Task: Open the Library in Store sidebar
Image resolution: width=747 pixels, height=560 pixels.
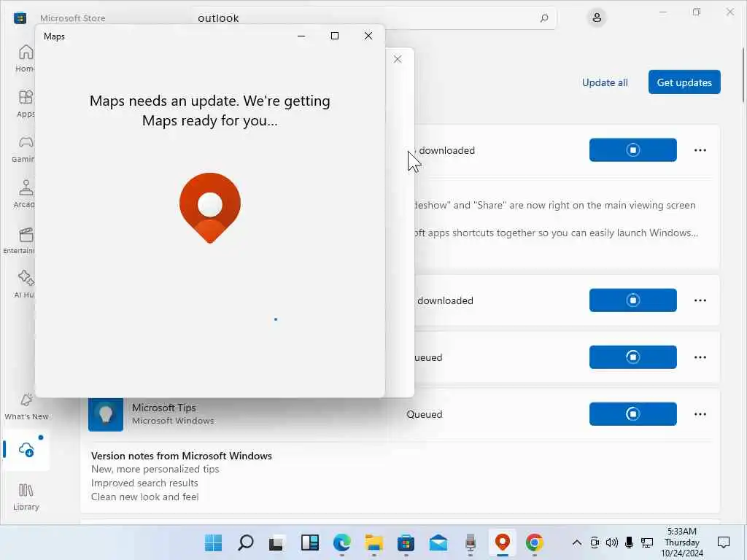Action: coord(26,496)
